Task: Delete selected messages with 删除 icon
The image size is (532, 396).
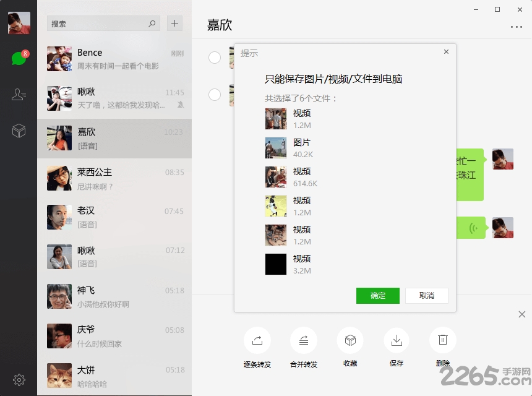Action: [442, 339]
